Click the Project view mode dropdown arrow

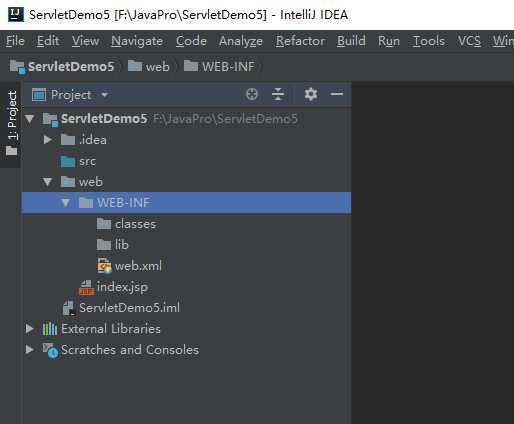(105, 95)
